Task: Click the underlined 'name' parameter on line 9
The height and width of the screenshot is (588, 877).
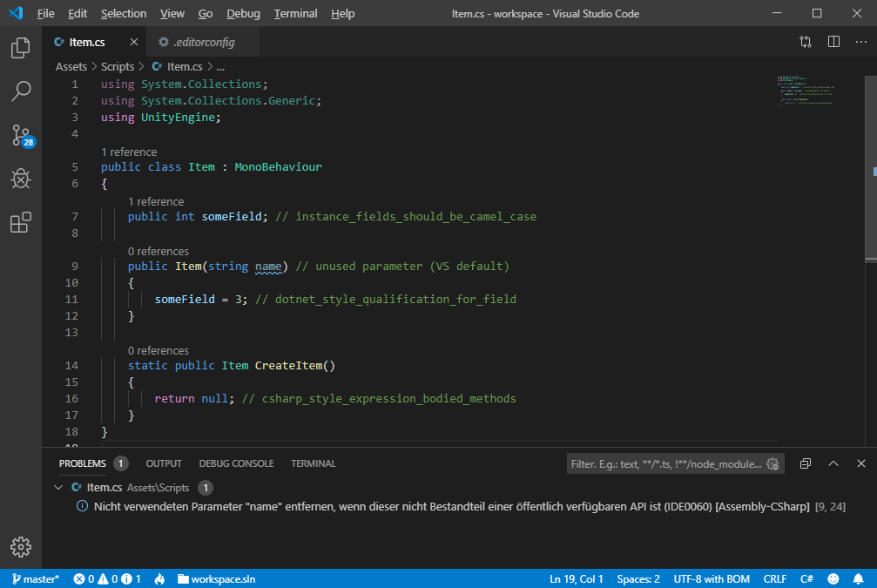Action: (x=268, y=267)
